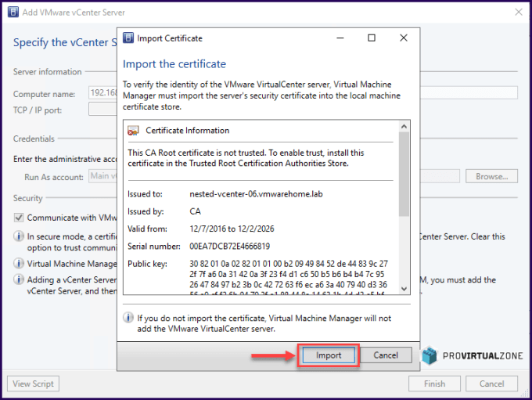Click info icon beside 'In secure mode'
This screenshot has width=532, height=400.
(x=19, y=236)
